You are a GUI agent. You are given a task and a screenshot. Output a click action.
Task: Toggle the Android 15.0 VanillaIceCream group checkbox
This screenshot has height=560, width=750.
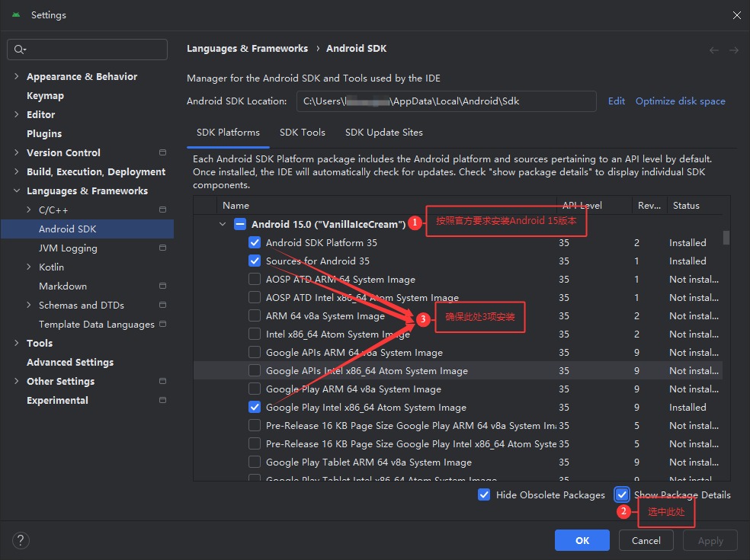click(240, 224)
